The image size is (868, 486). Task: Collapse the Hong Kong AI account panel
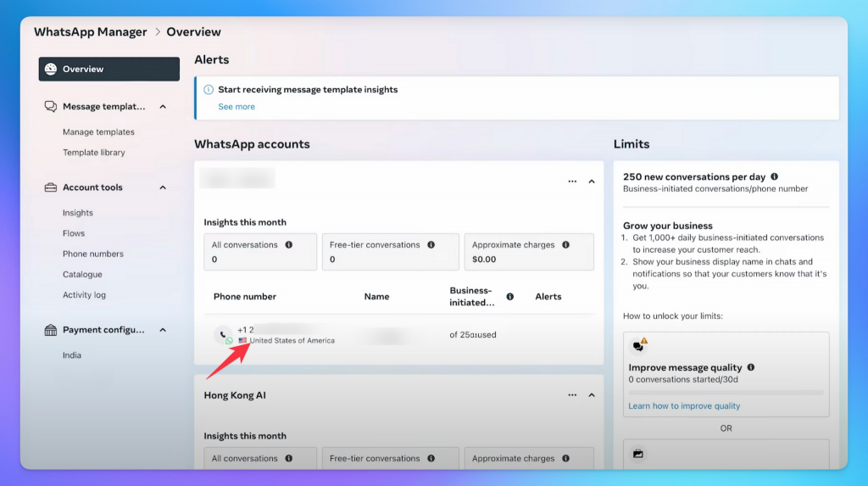point(592,395)
